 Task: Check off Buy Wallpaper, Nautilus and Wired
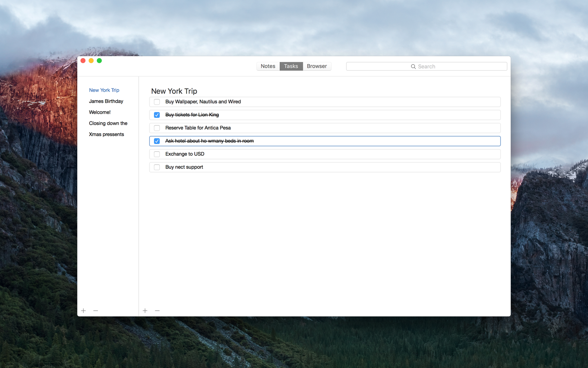[x=157, y=102]
